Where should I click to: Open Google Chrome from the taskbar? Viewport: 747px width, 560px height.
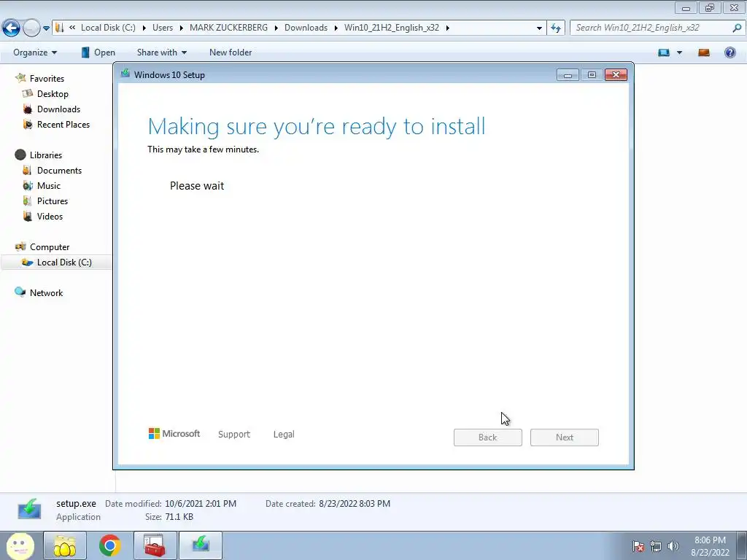[109, 545]
